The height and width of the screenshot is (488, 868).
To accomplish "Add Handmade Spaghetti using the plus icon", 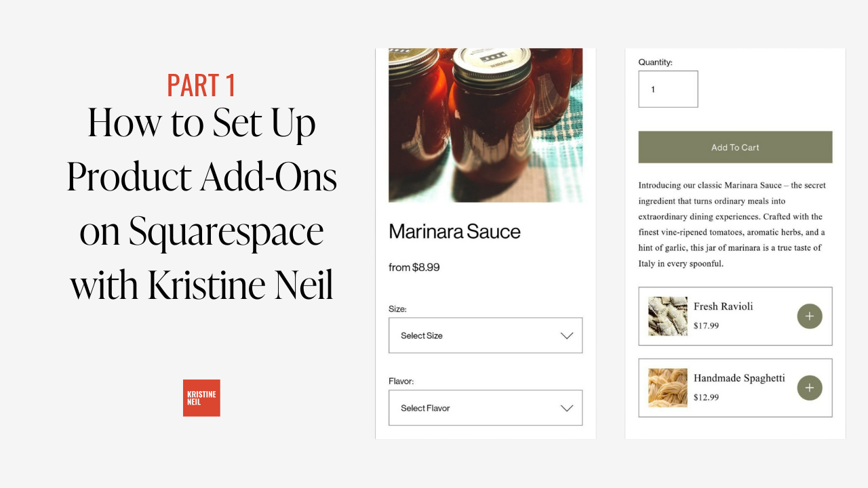I will (810, 388).
